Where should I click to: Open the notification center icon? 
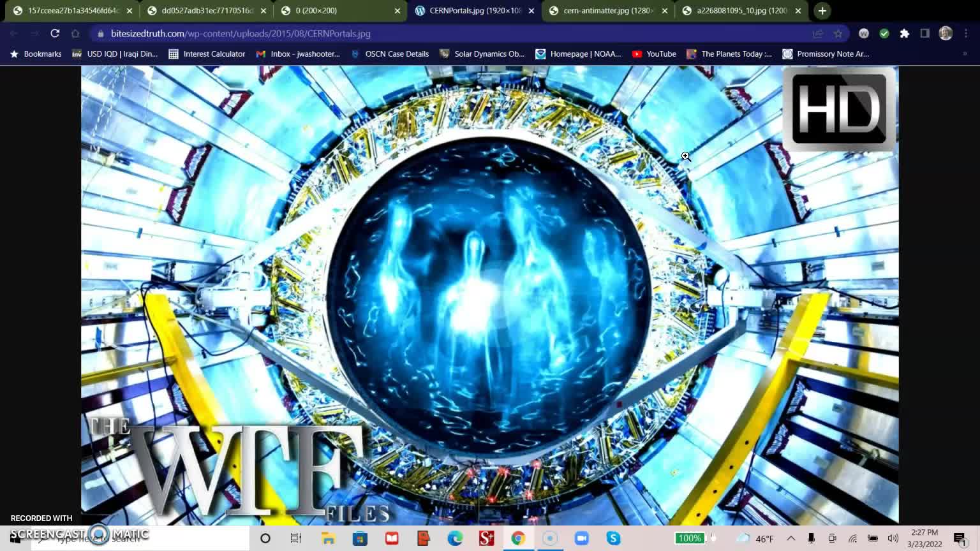(960, 539)
